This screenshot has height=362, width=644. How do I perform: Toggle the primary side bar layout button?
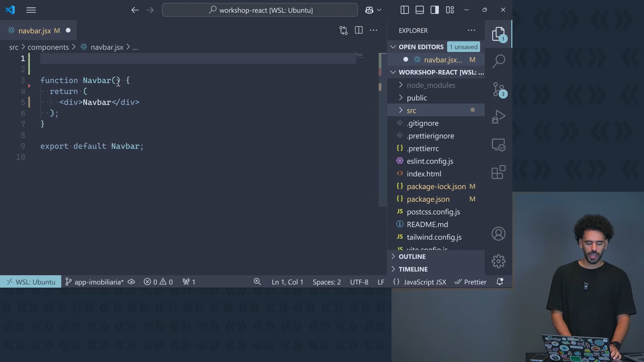pos(405,10)
